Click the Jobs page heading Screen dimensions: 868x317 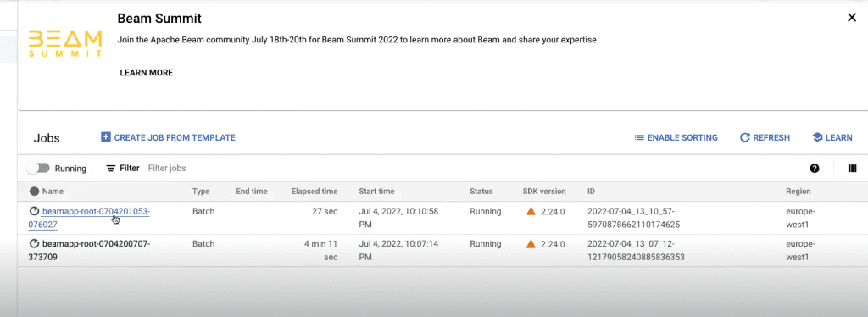(x=47, y=138)
